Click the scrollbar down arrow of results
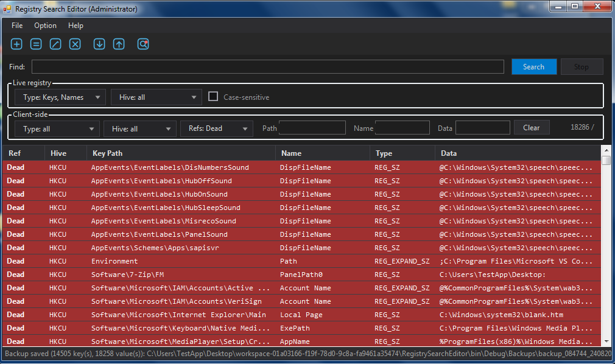 click(x=606, y=341)
